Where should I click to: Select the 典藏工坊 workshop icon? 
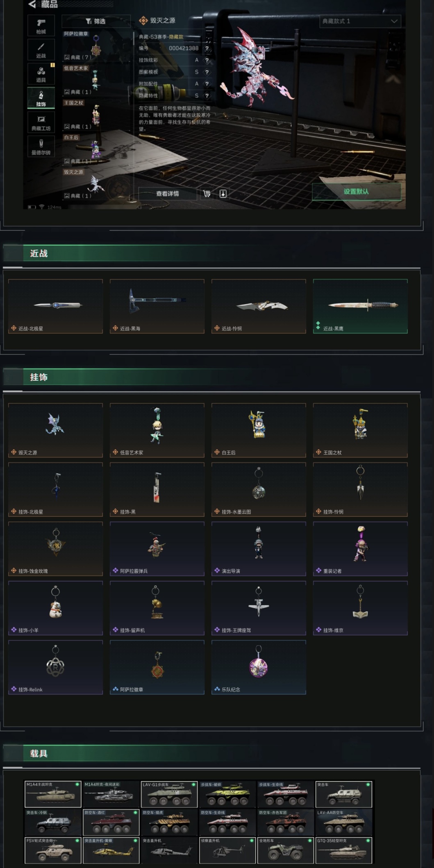coord(41,122)
